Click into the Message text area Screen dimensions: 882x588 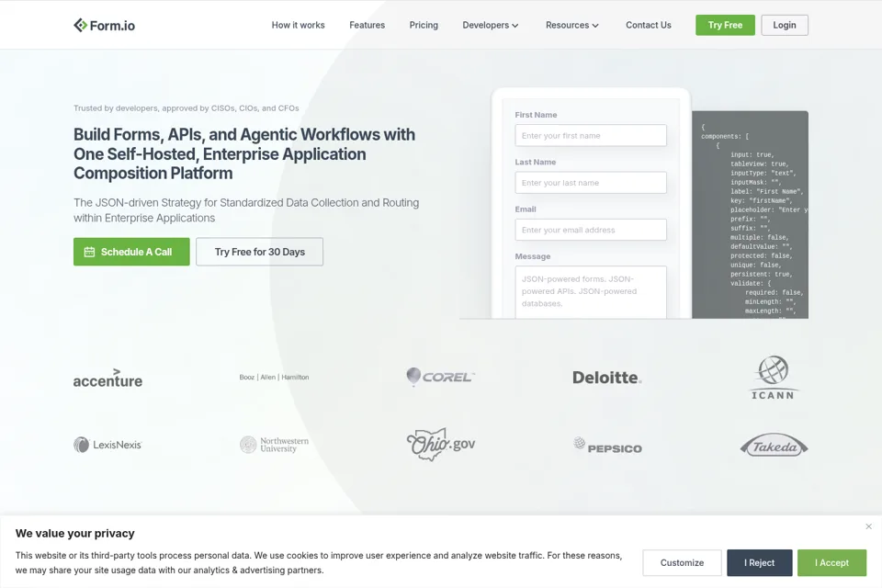coord(591,292)
